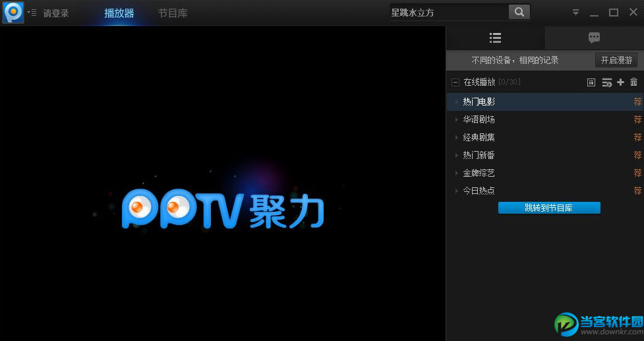Click the 荐 badge on 华语剧场 row
Screen dimensions: 644x341
pos(637,119)
